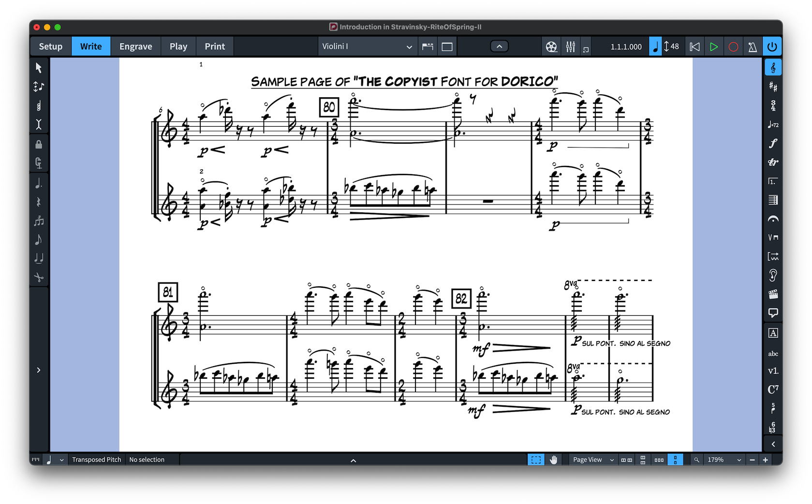Image resolution: width=812 pixels, height=504 pixels.
Task: Activate the note input tool
Action: (x=39, y=87)
